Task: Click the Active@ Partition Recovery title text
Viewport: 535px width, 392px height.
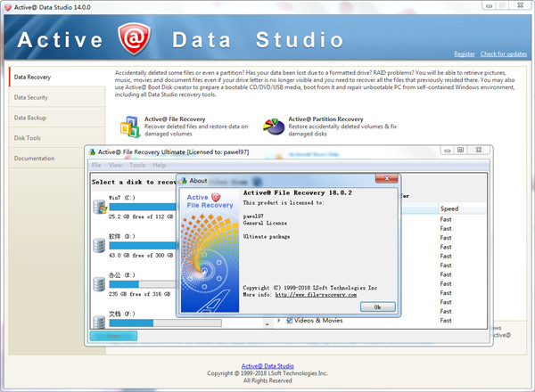Action: [x=325, y=119]
